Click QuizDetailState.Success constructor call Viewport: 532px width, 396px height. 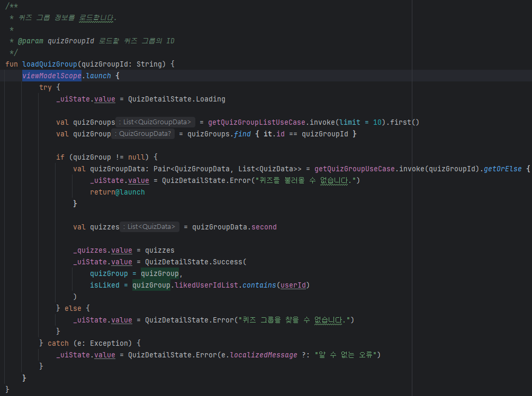click(193, 262)
